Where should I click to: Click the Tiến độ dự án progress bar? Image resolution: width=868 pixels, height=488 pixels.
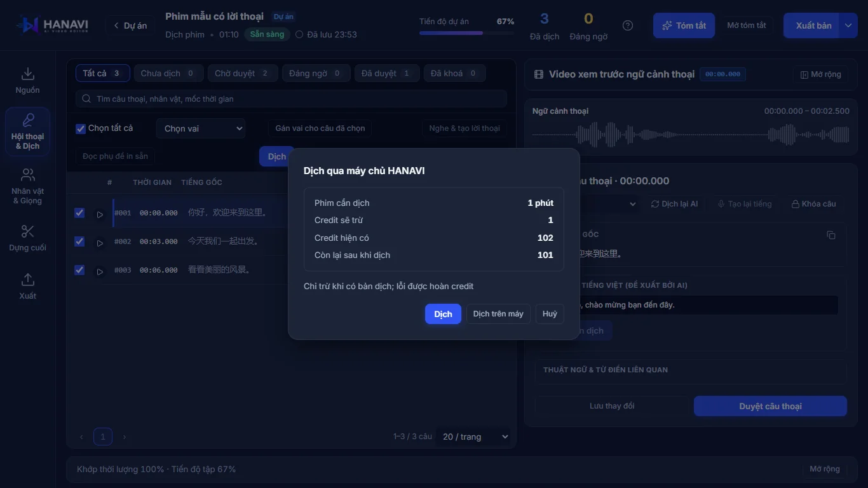coord(466,32)
